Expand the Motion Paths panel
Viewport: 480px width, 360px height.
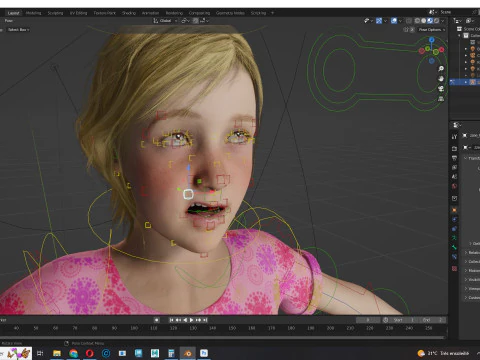pos(472,270)
